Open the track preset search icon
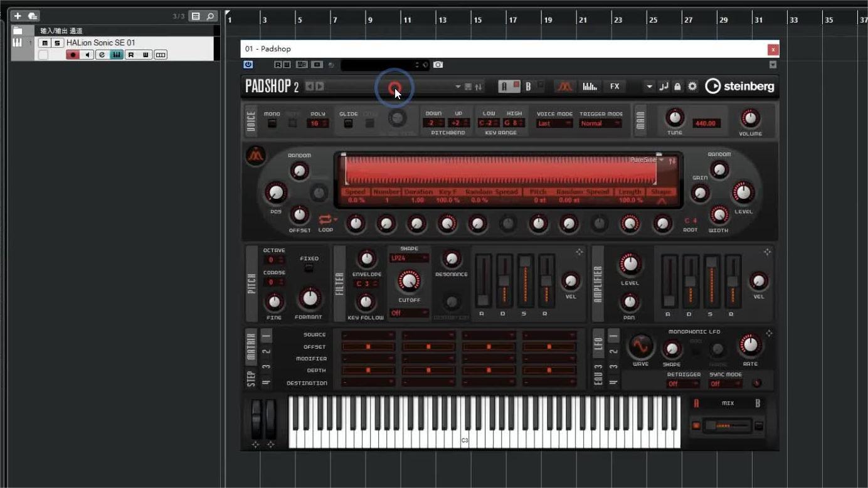 point(33,16)
